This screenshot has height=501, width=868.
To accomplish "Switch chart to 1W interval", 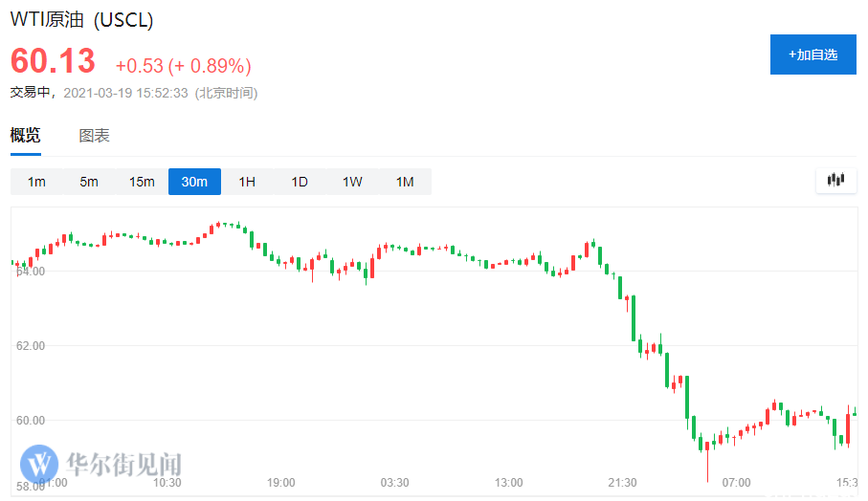I will click(352, 182).
